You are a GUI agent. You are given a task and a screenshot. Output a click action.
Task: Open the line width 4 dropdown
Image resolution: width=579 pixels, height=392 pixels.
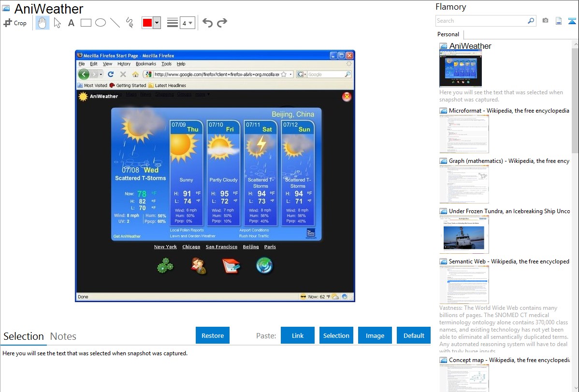click(188, 23)
